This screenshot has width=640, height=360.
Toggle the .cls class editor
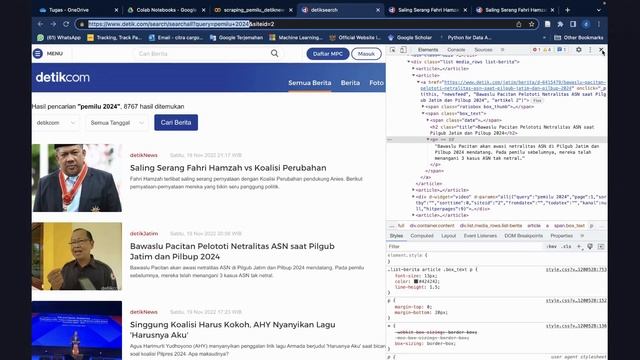coord(566,247)
